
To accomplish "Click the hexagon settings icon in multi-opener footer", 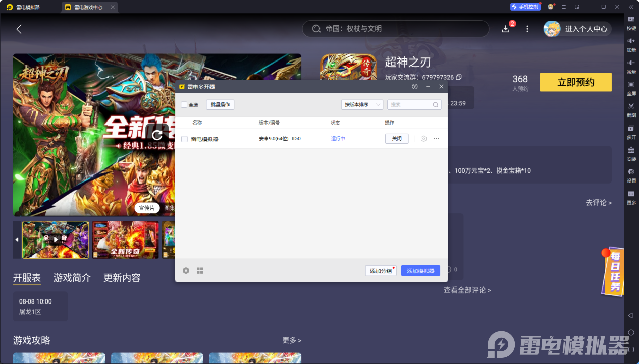I will pyautogui.click(x=186, y=271).
